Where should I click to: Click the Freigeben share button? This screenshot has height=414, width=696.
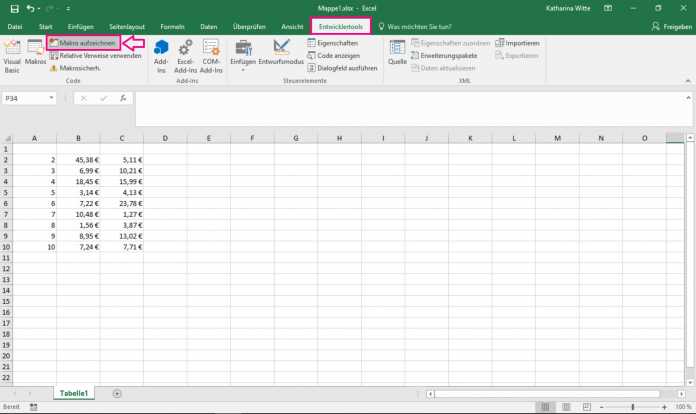(672, 26)
